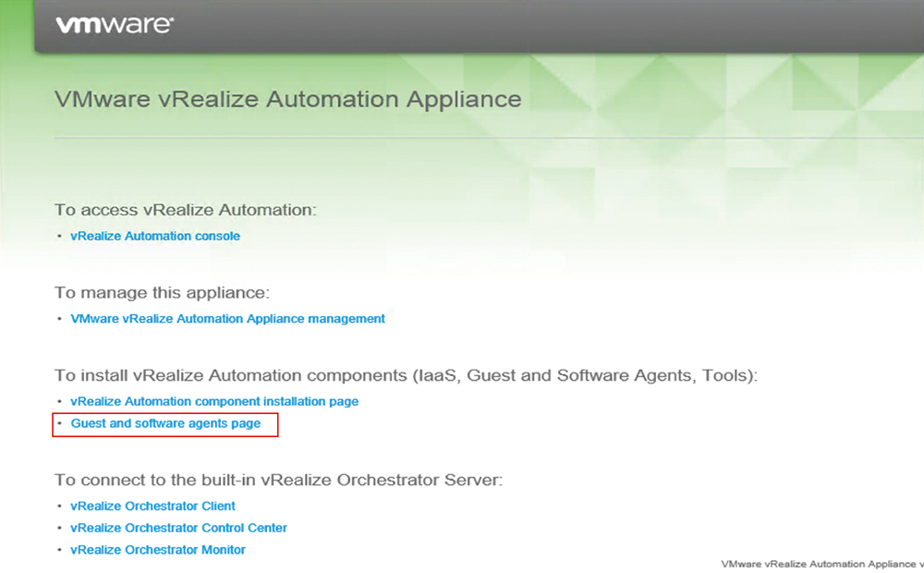924x573 pixels.
Task: Click 'To connect to the built-in vRealize Orchestrator Server' heading
Action: pos(279,480)
